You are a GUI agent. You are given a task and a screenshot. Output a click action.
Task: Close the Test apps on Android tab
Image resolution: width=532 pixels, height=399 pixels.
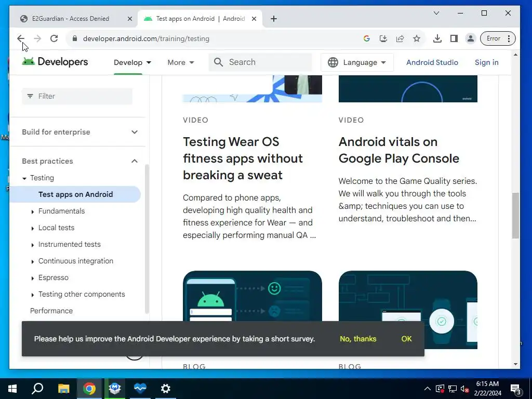click(254, 19)
